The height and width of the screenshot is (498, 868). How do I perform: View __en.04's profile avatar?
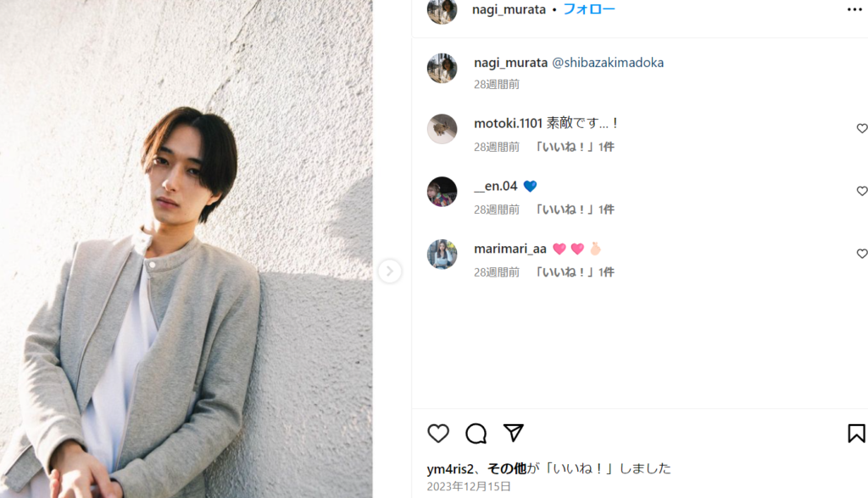pos(442,192)
